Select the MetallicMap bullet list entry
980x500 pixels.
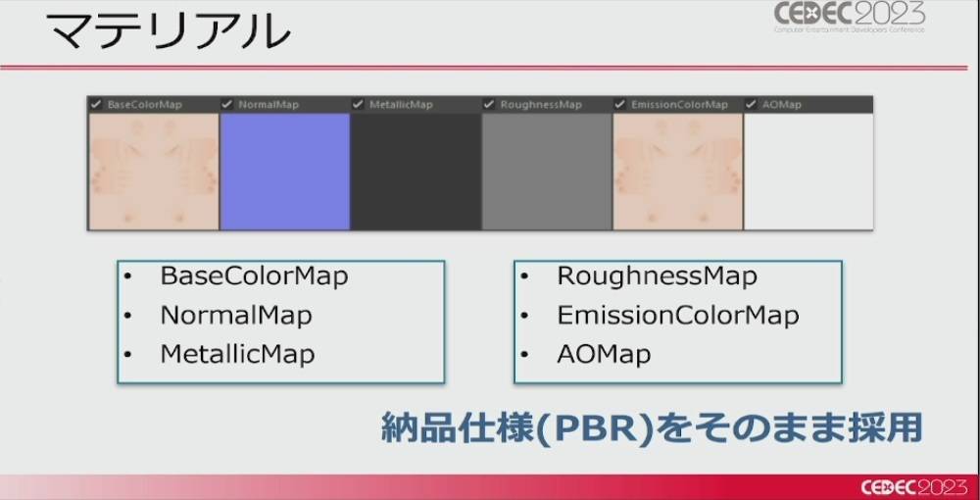click(237, 354)
